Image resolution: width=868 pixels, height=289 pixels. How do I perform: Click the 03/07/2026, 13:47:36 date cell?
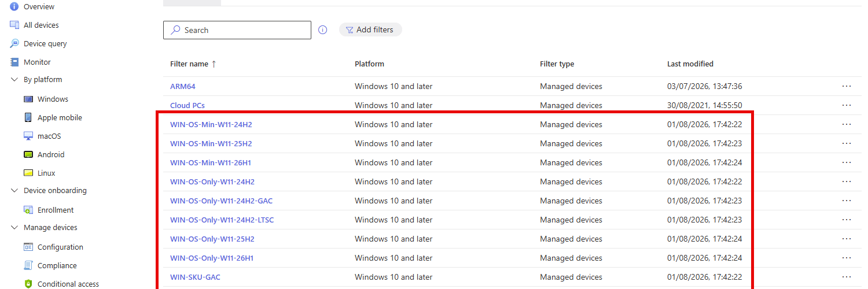pos(704,86)
